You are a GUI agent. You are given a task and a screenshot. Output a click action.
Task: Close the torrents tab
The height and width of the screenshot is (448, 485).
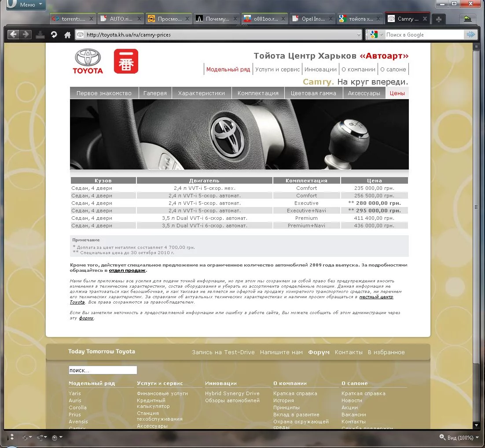pos(91,19)
